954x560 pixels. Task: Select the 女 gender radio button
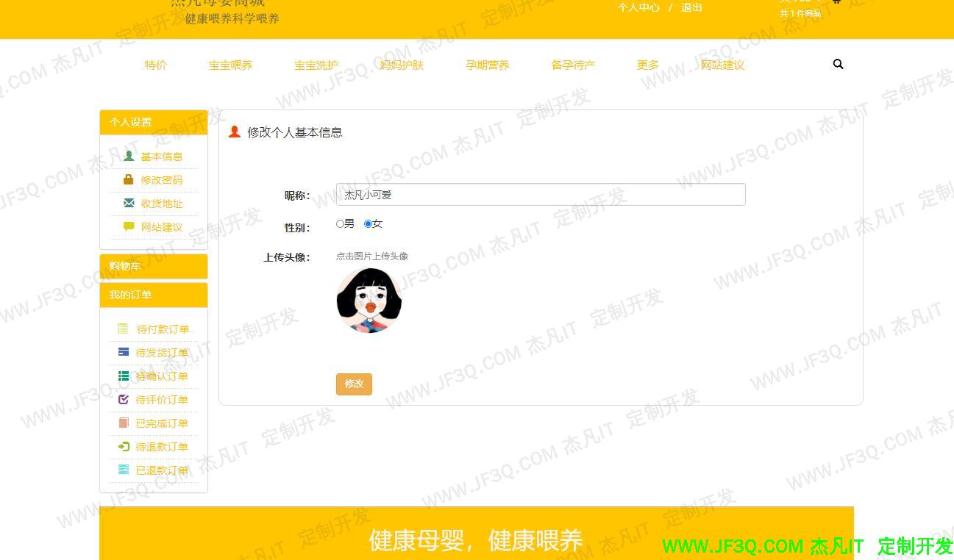[369, 223]
